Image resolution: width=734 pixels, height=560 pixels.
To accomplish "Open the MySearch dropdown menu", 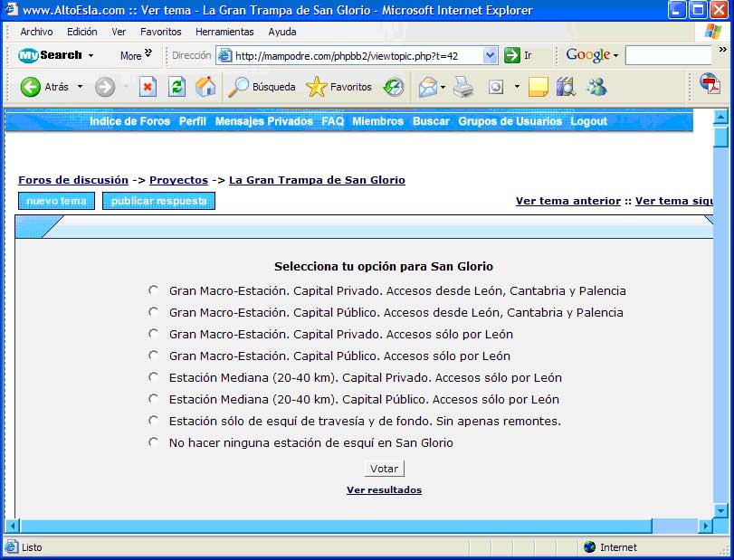I will click(x=91, y=55).
